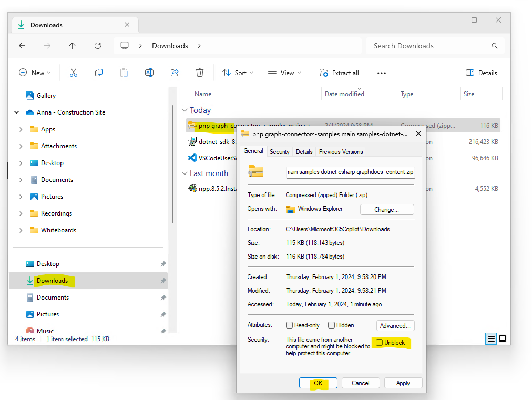
Task: Select the VSCodeUserSetup file icon
Action: (192, 158)
